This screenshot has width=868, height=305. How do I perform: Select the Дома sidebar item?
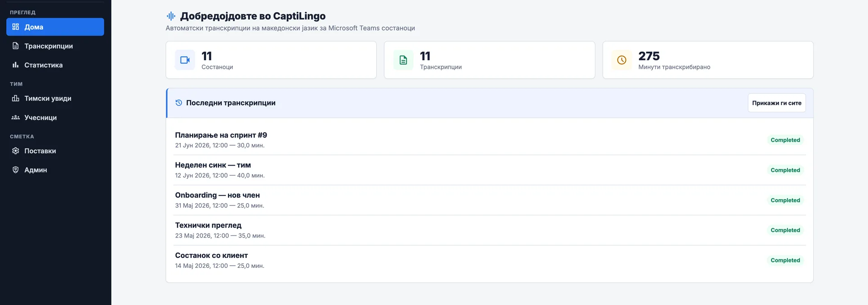coord(55,27)
